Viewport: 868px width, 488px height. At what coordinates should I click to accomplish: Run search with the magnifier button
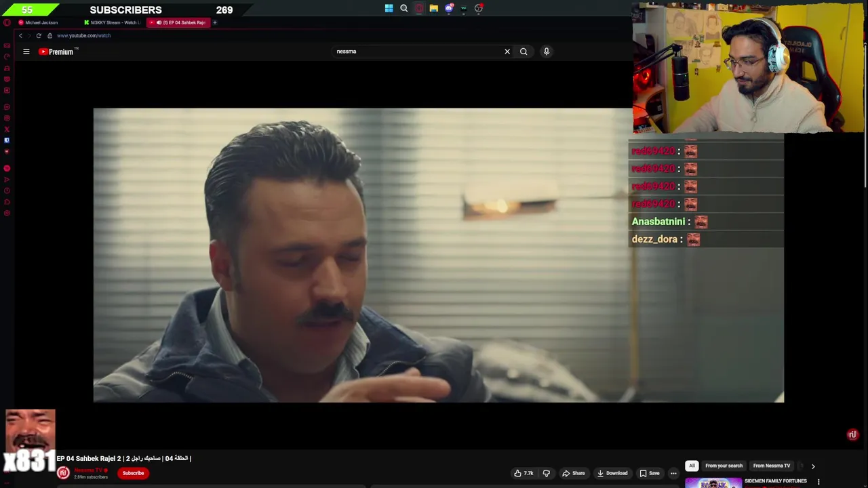(524, 52)
